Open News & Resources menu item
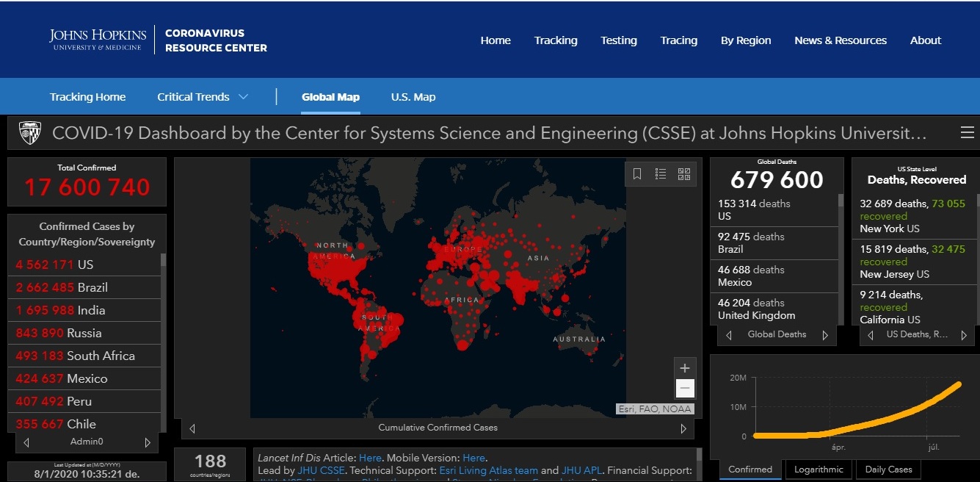Viewport: 980px width, 482px height. pyautogui.click(x=841, y=40)
